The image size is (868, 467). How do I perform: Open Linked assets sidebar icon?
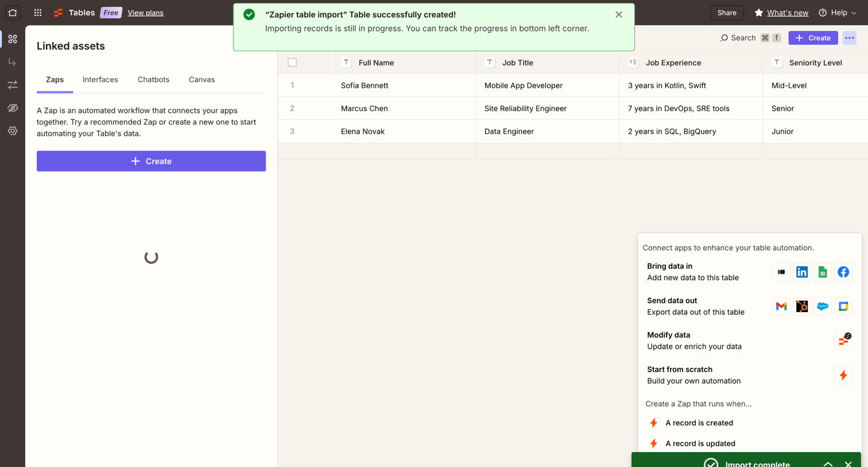(13, 39)
